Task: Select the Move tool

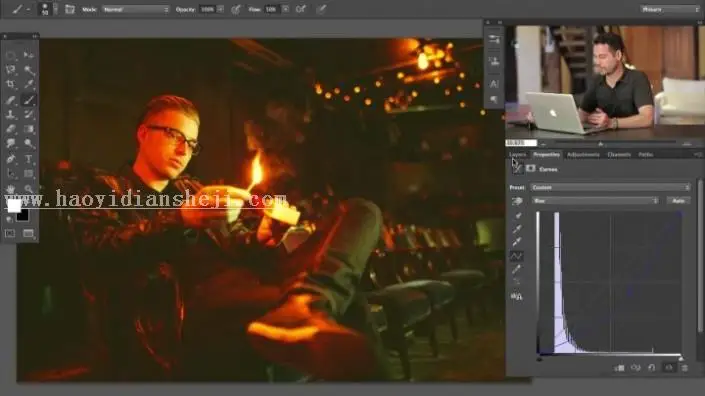Action: point(29,55)
